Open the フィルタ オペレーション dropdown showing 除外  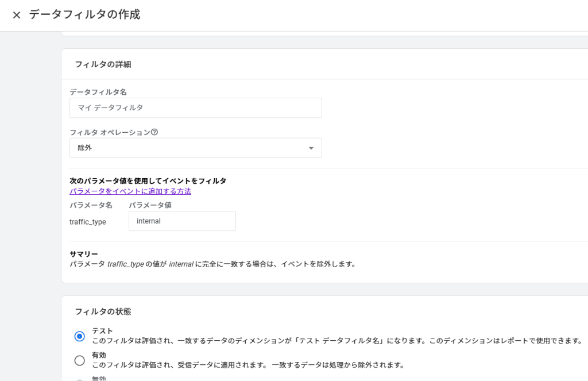click(x=195, y=148)
